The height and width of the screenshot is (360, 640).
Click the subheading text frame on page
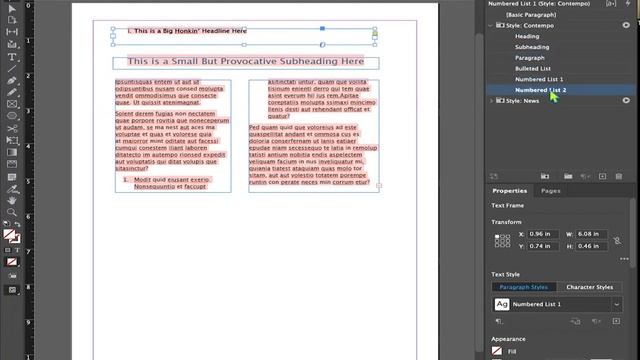tap(246, 63)
